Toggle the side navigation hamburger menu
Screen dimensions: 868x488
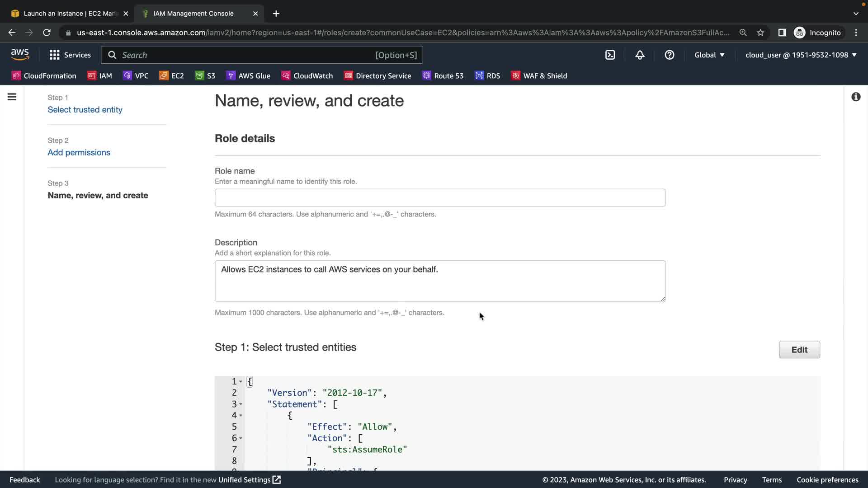12,97
